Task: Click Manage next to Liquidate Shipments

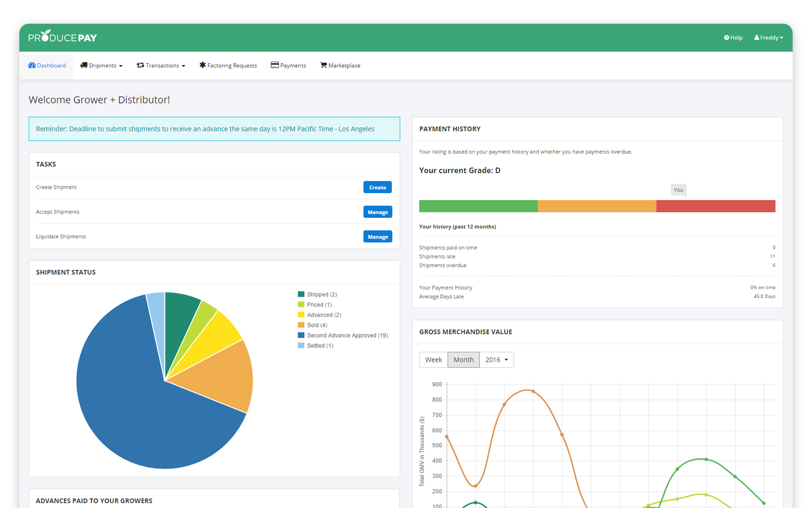Action: tap(377, 237)
